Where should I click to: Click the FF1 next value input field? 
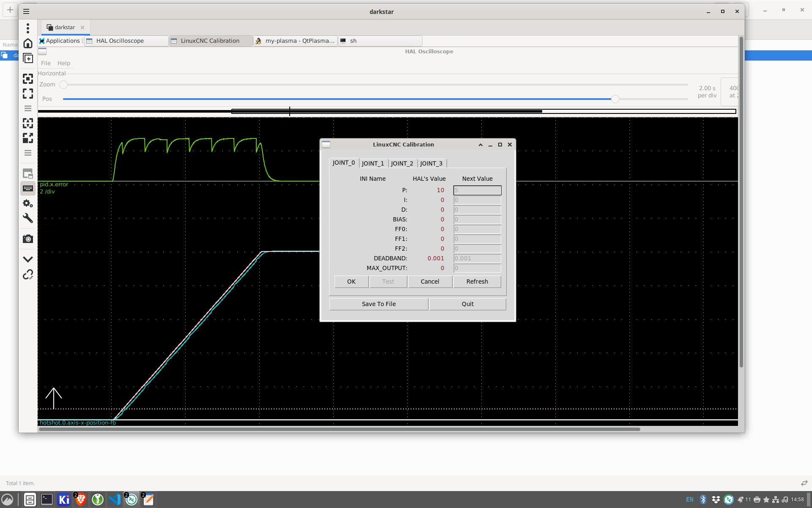point(477,239)
